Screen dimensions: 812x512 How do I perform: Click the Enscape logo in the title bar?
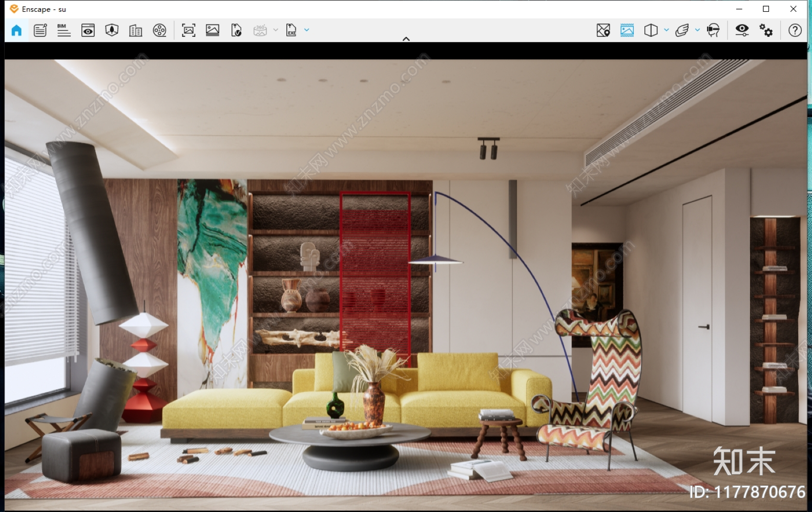[x=14, y=9]
